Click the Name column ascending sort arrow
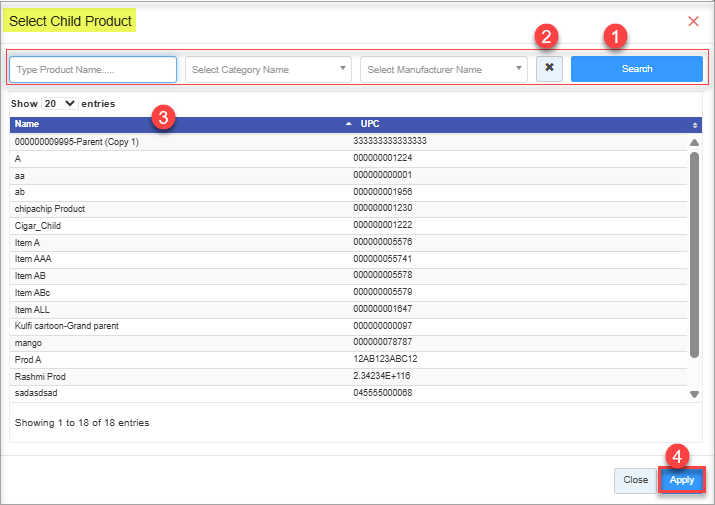715x505 pixels. [349, 124]
